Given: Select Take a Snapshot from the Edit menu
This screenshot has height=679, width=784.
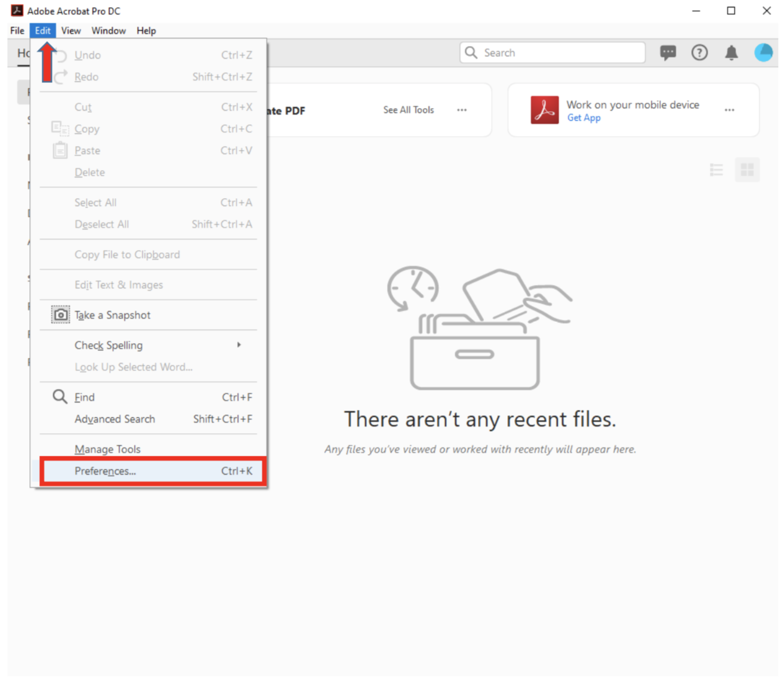Looking at the screenshot, I should point(113,315).
